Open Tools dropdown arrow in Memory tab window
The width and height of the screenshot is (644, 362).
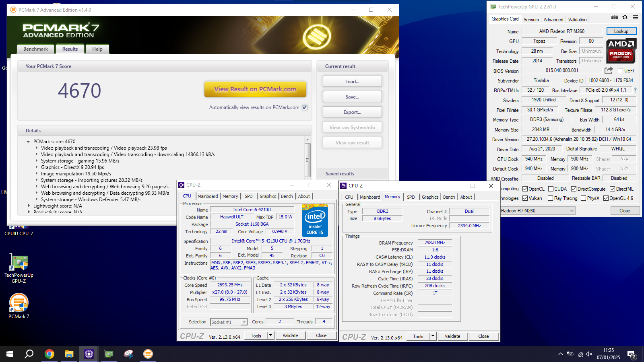coord(433,336)
